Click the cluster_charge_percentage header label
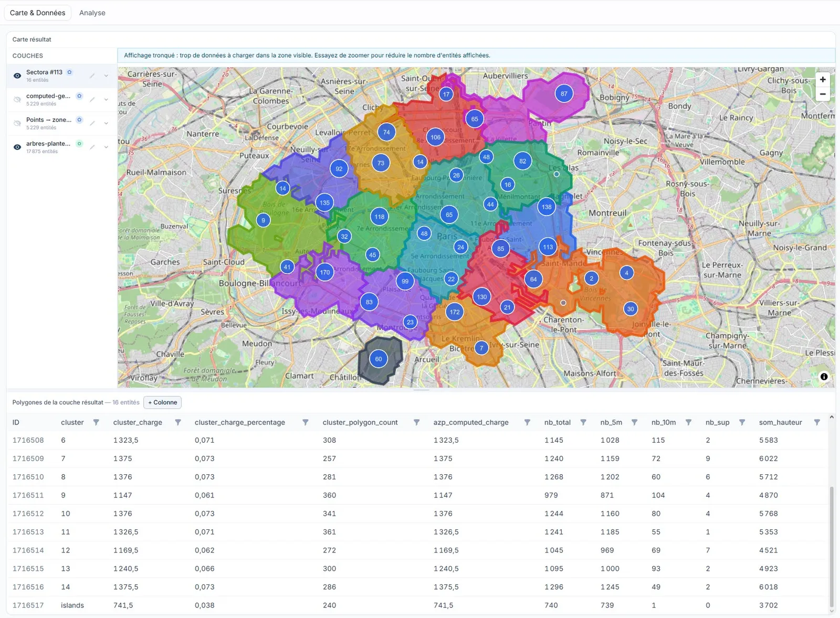The width and height of the screenshot is (840, 618). point(240,422)
